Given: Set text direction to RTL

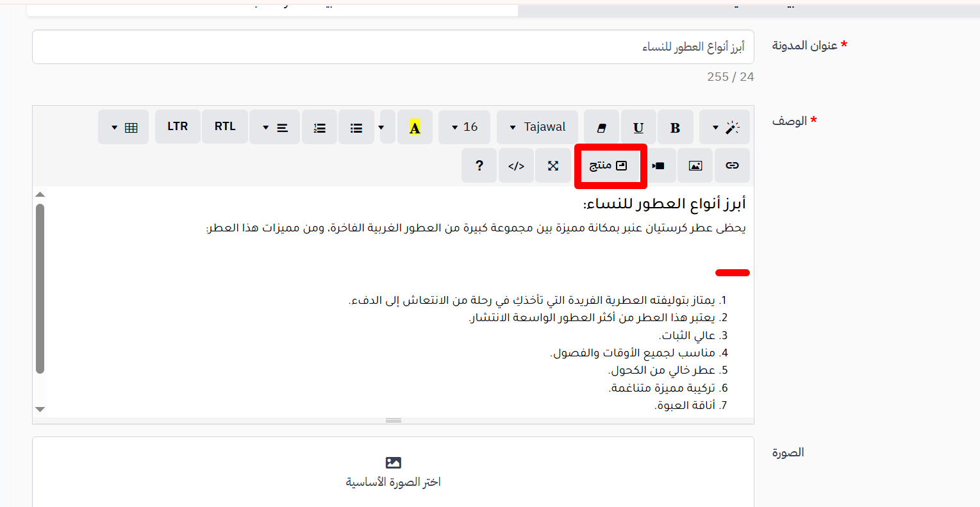Looking at the screenshot, I should click(225, 126).
